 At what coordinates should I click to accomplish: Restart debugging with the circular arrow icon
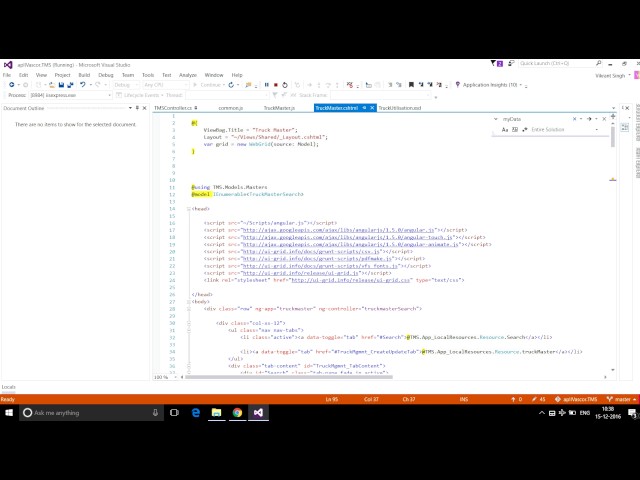point(285,85)
